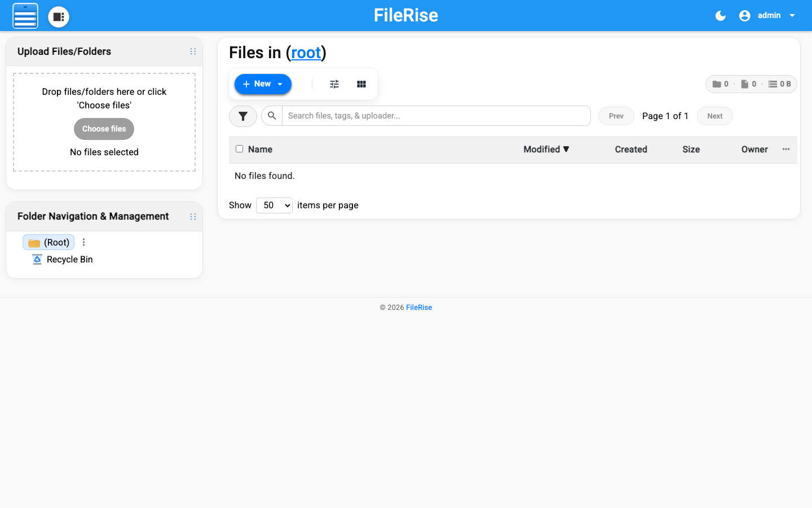Toggle the sidebar panel layout icon
This screenshot has height=508, width=812.
coord(59,16)
